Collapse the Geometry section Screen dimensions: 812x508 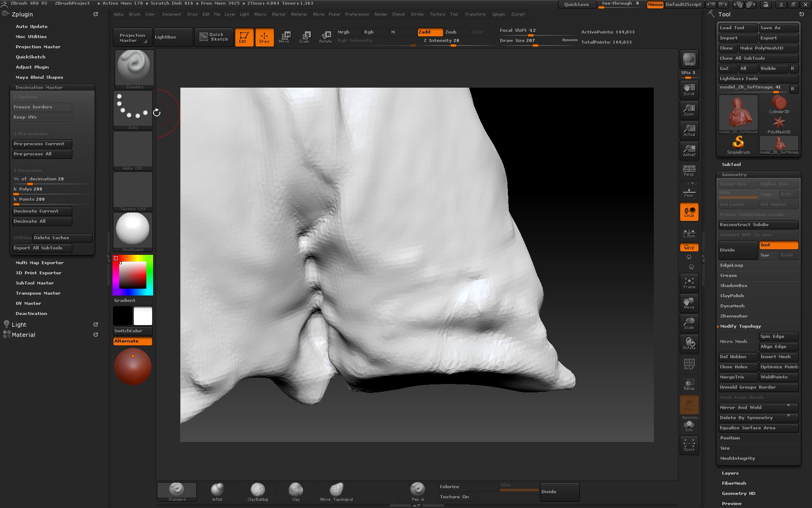click(734, 174)
